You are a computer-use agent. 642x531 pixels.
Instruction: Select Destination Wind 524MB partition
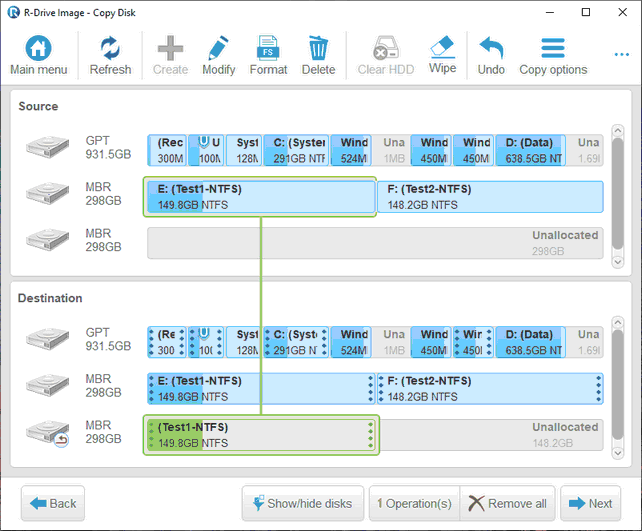click(351, 342)
